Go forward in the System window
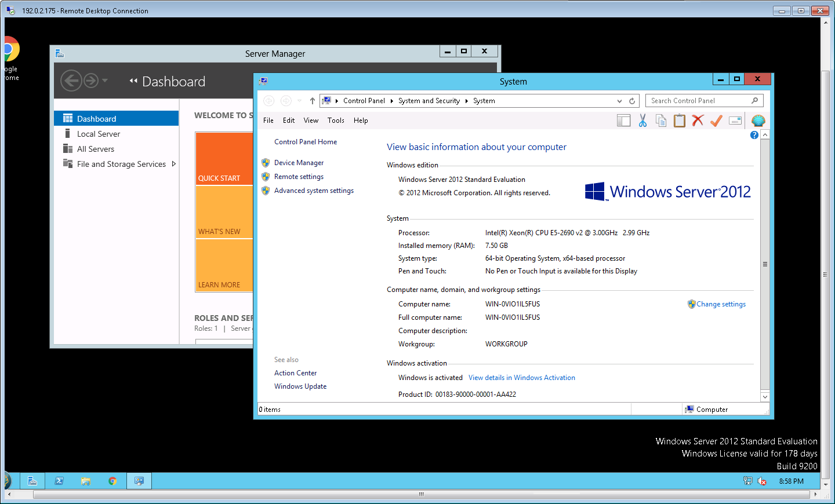Image resolution: width=835 pixels, height=504 pixels. tap(286, 101)
